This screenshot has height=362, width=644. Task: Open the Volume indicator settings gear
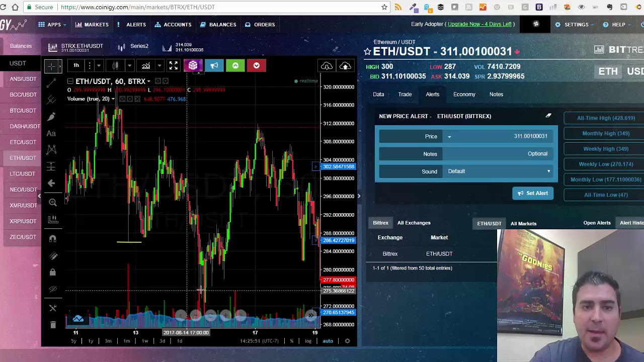(x=129, y=99)
